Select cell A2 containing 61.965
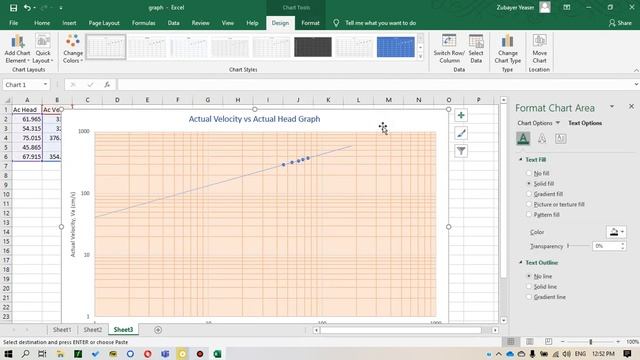 click(x=27, y=119)
